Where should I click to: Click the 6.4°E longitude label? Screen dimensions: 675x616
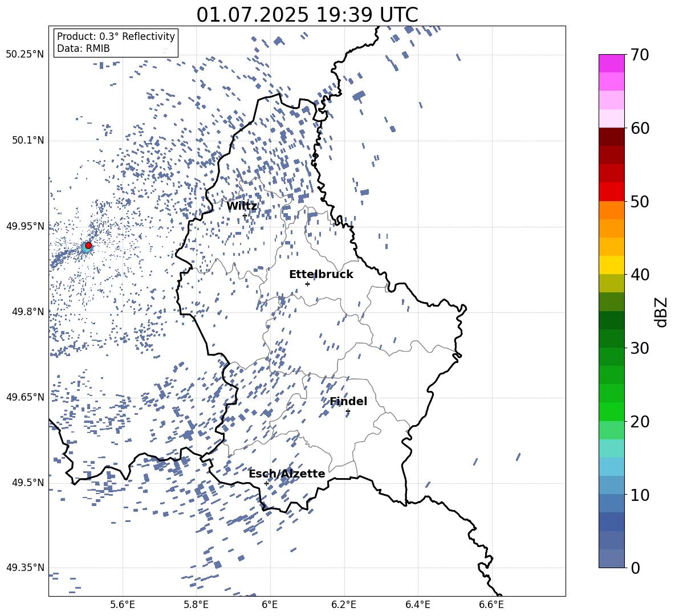tap(418, 605)
